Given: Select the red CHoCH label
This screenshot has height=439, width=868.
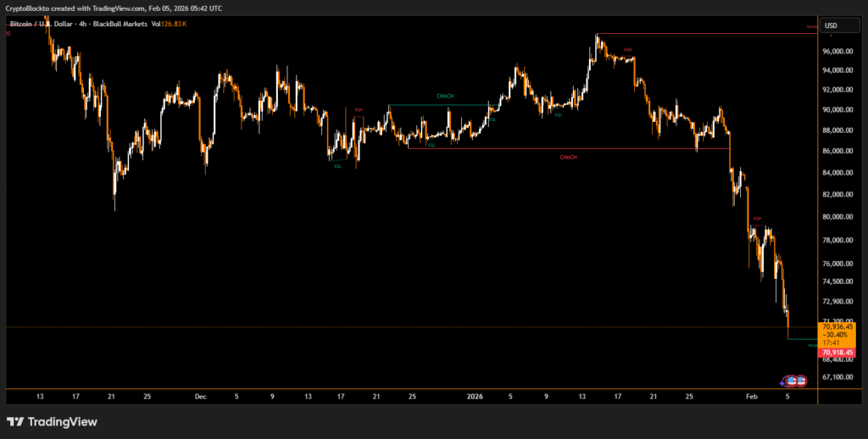Looking at the screenshot, I should 569,157.
